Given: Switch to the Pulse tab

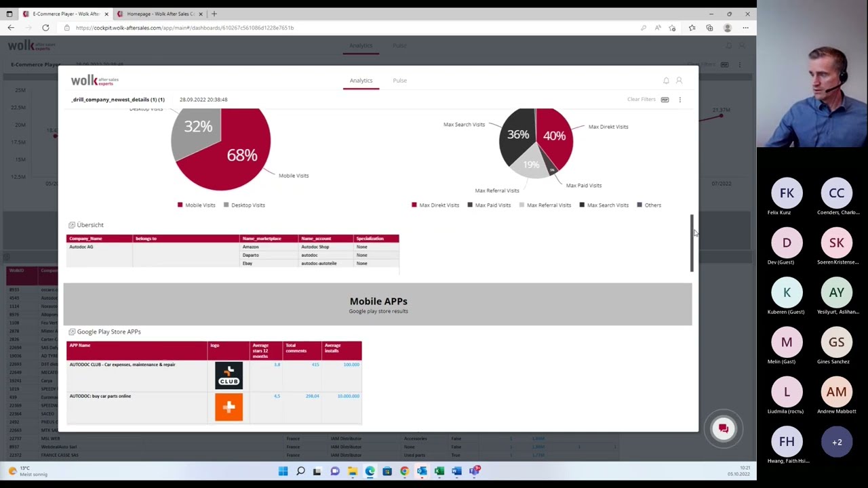Looking at the screenshot, I should coord(399,81).
